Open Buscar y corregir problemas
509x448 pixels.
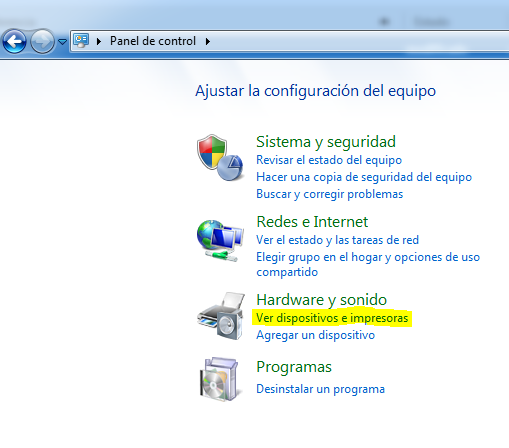click(330, 194)
